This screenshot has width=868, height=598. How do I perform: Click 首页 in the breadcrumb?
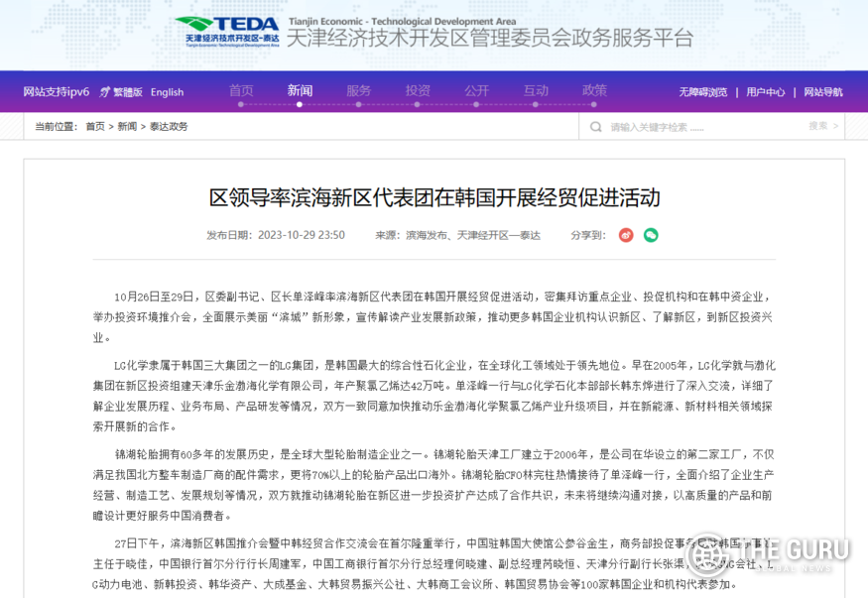pyautogui.click(x=95, y=126)
